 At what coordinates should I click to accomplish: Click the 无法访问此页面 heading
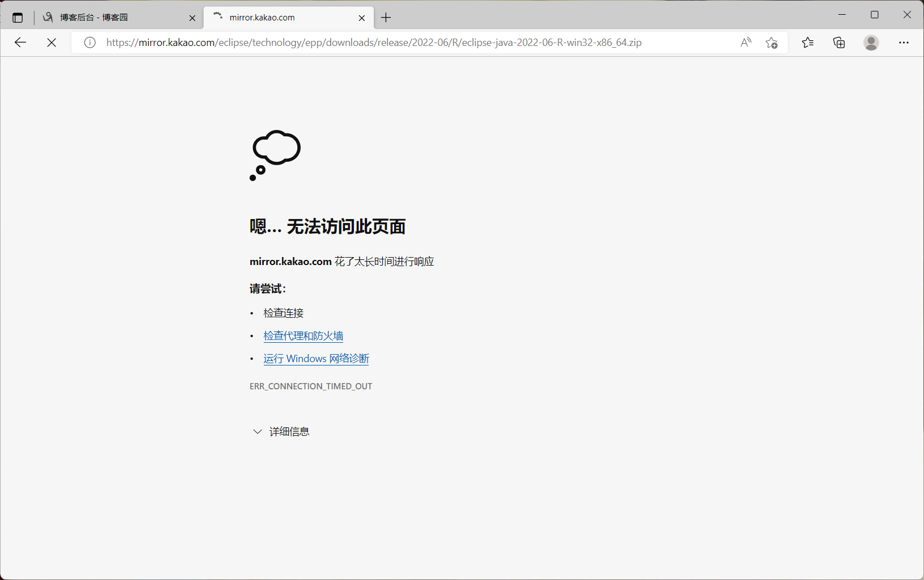point(328,226)
